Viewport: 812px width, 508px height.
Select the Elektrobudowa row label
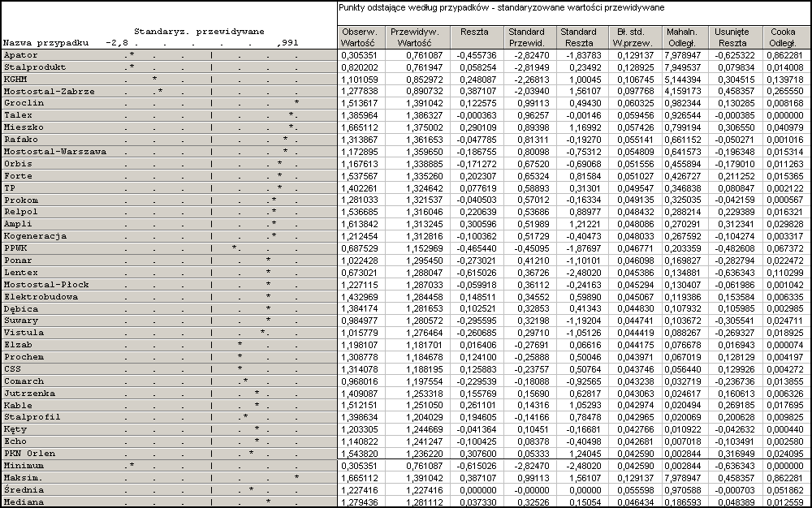point(41,297)
